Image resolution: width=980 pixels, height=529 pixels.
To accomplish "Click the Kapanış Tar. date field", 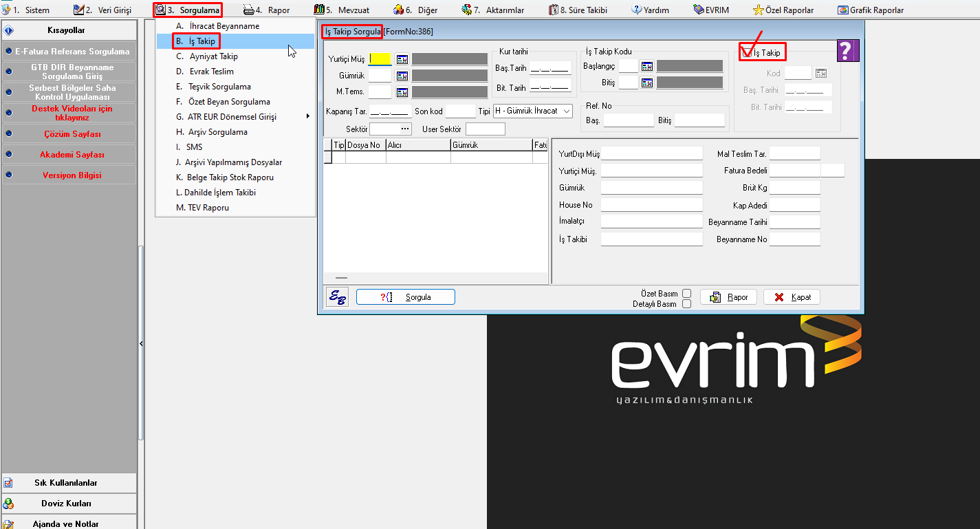I will 389,111.
